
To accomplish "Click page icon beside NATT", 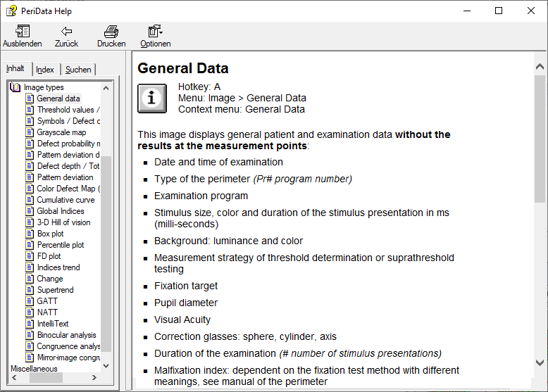I will pos(30,312).
